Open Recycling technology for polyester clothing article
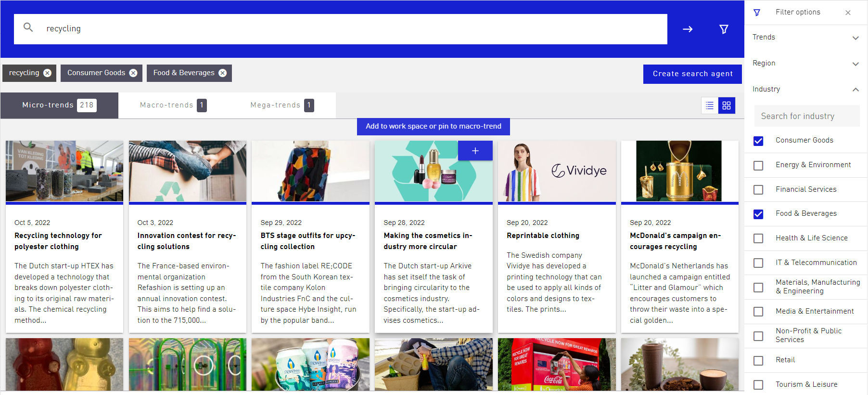Screen dimensions: 868x395 coord(58,241)
